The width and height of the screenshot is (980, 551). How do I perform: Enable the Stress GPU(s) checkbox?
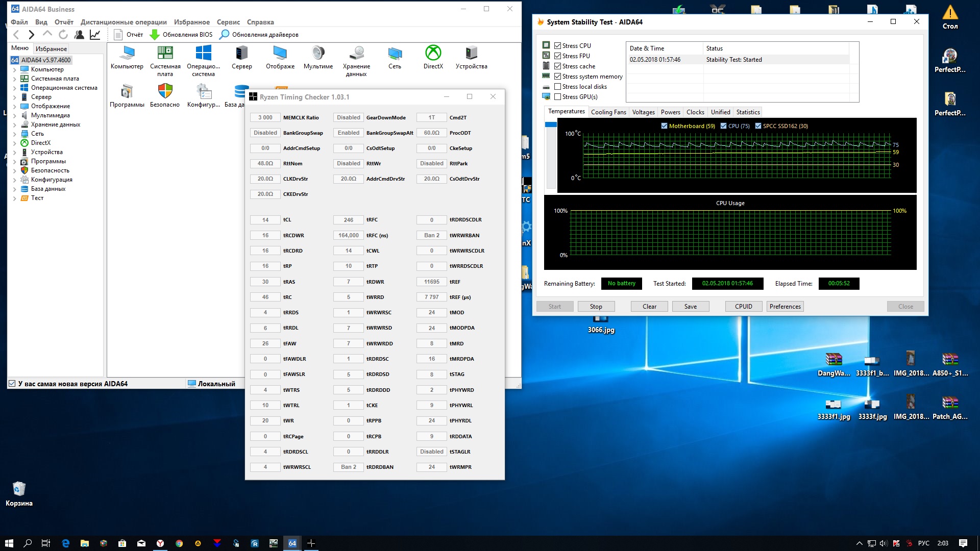(x=558, y=97)
